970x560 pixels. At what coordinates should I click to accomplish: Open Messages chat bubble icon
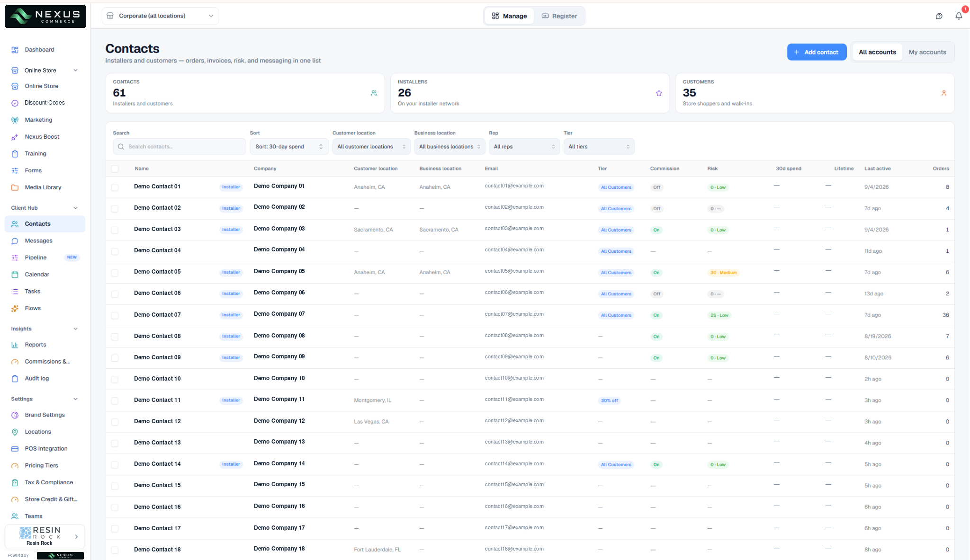[x=15, y=241]
